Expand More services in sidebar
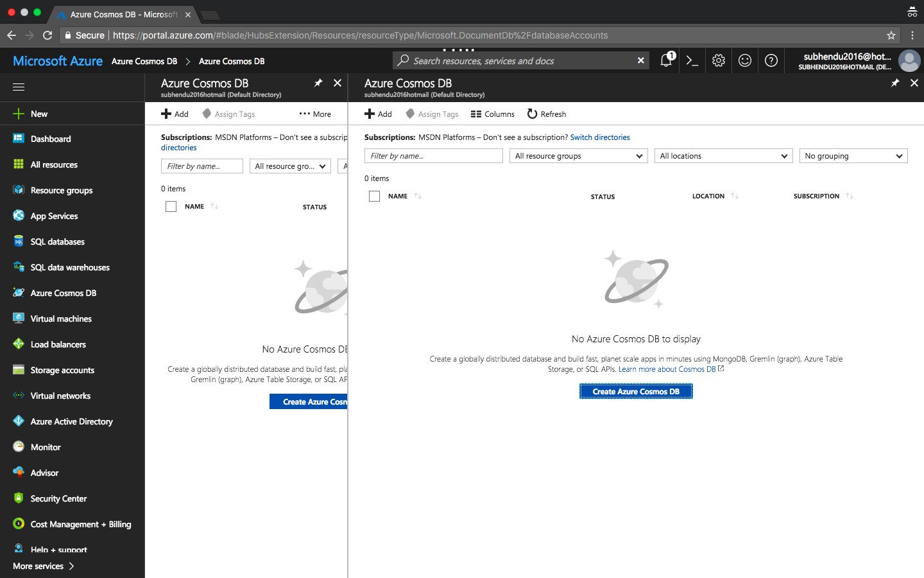The height and width of the screenshot is (578, 924). coord(44,566)
